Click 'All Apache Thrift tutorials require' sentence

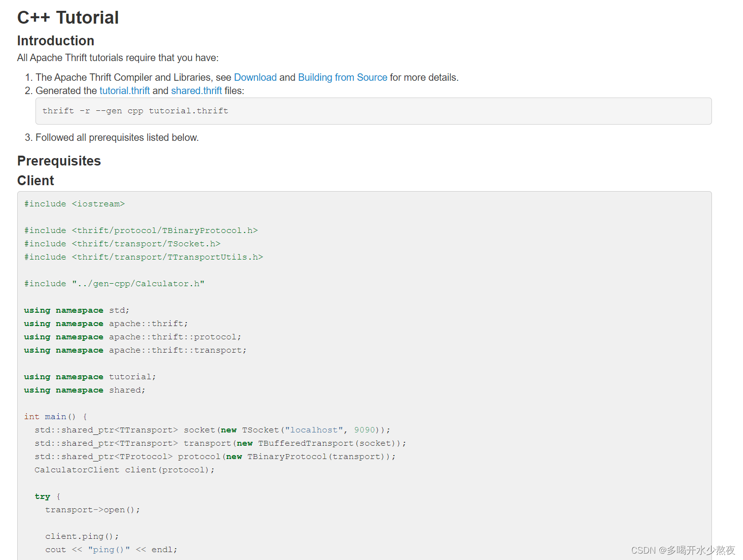[x=118, y=58]
